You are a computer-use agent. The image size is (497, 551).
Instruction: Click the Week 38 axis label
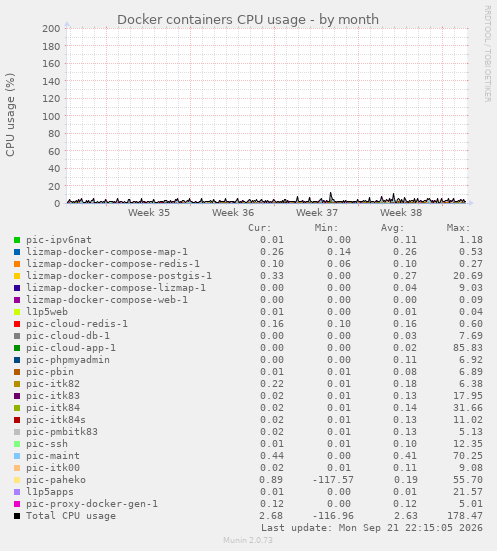pos(401,213)
